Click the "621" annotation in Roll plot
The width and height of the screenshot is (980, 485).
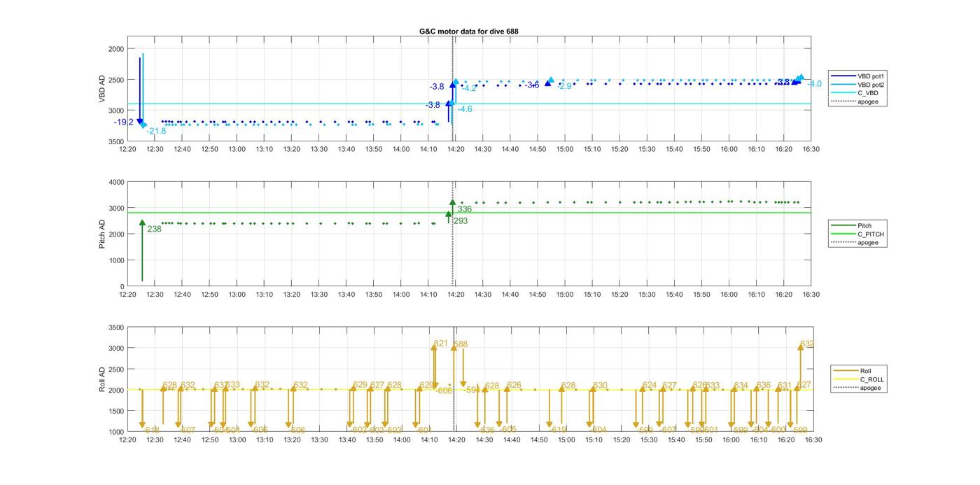tap(441, 344)
